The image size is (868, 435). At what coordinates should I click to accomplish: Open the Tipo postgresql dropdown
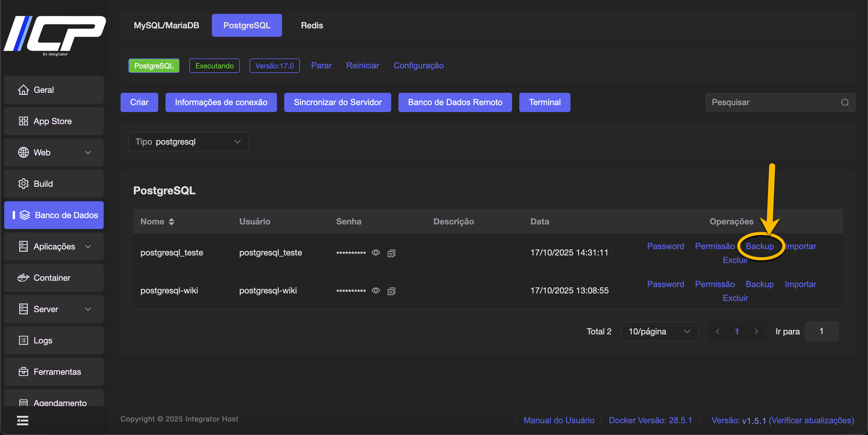point(188,142)
